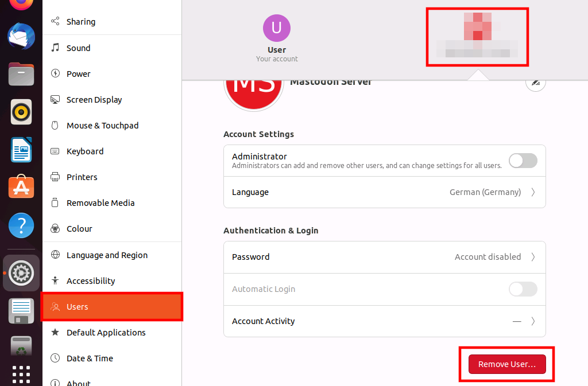The width and height of the screenshot is (588, 386).
Task: Open the Show Applications grid
Action: tap(21, 374)
